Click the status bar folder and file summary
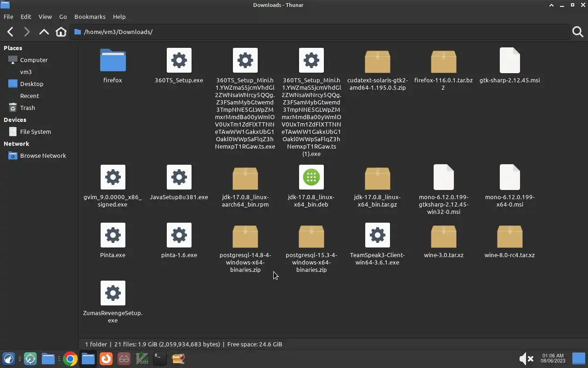Screen dimensions: 588x368 pos(183,344)
